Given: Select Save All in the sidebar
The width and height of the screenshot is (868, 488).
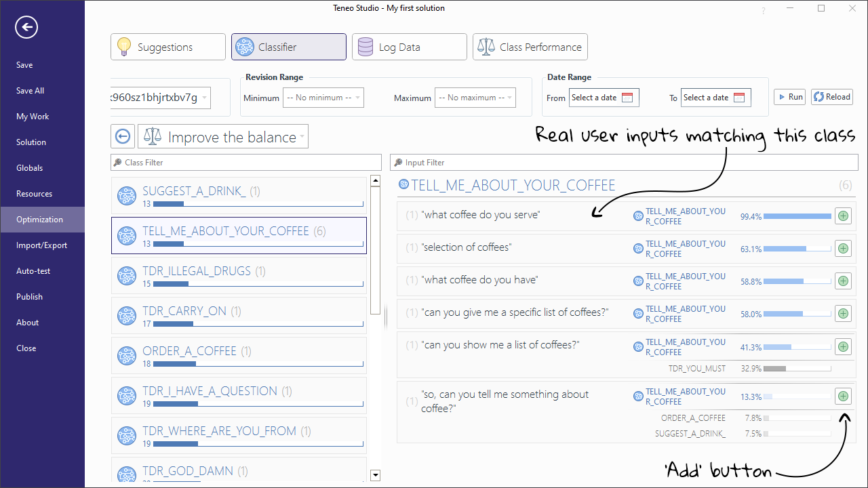Looking at the screenshot, I should coord(42,91).
